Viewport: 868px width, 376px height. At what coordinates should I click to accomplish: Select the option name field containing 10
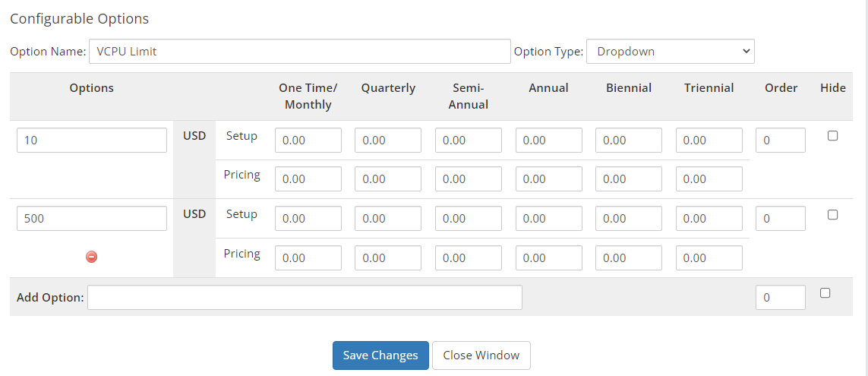click(x=91, y=141)
